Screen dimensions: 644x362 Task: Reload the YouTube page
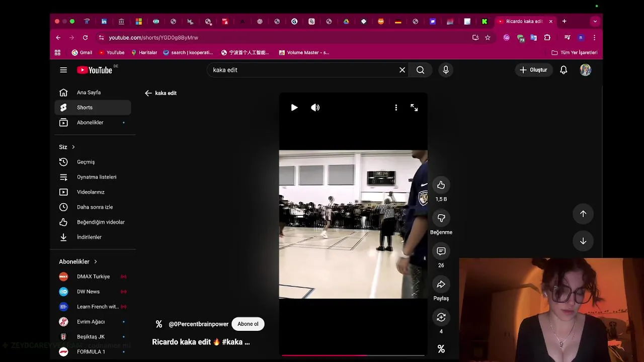click(x=86, y=38)
